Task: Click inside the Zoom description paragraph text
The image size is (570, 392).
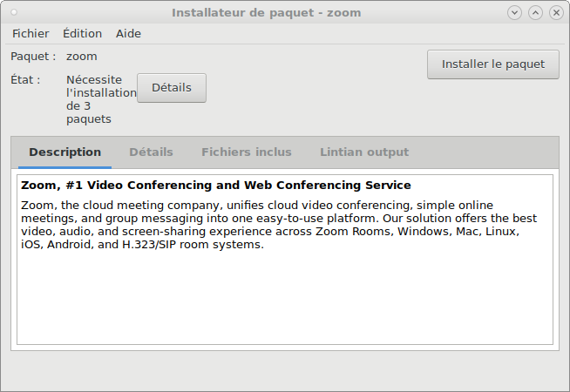Action: pyautogui.click(x=279, y=225)
